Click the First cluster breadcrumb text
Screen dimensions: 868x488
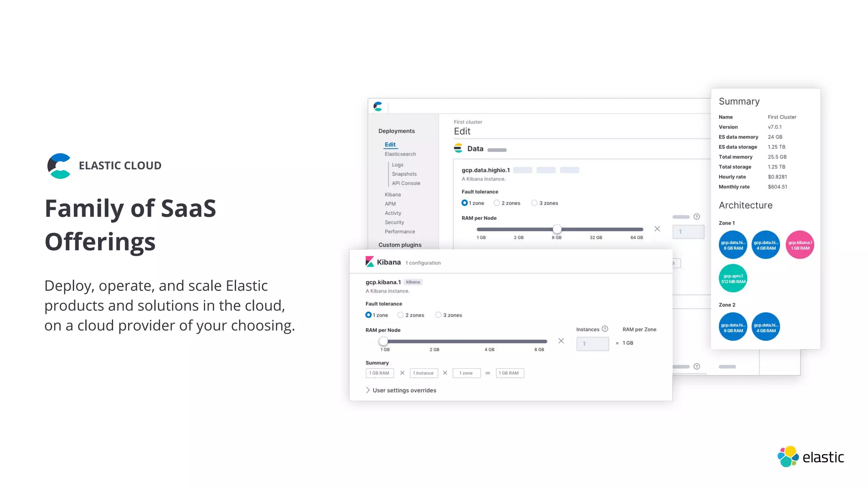(468, 122)
